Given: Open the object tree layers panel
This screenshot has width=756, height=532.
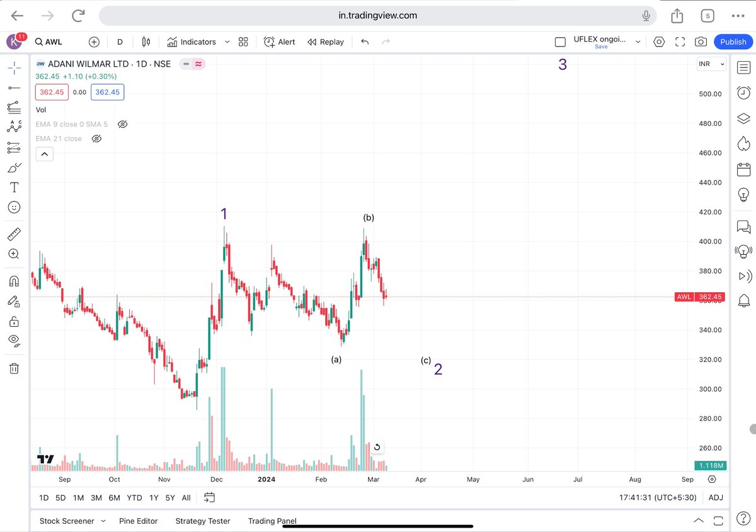Looking at the screenshot, I should tap(743, 118).
